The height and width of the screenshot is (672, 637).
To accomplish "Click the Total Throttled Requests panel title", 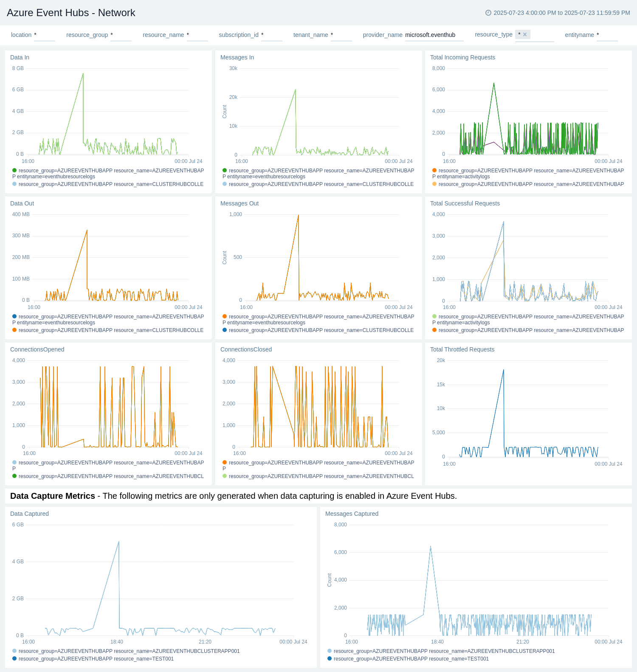I will [x=462, y=349].
